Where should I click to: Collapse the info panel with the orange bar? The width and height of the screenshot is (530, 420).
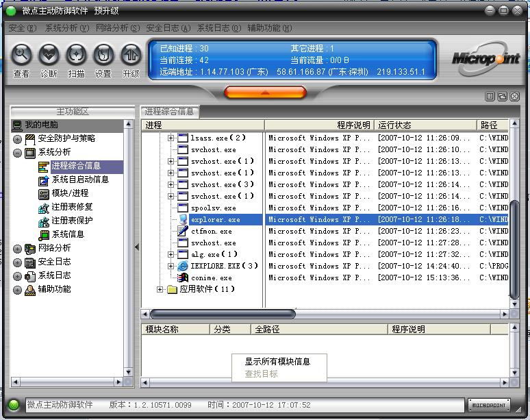[x=265, y=92]
